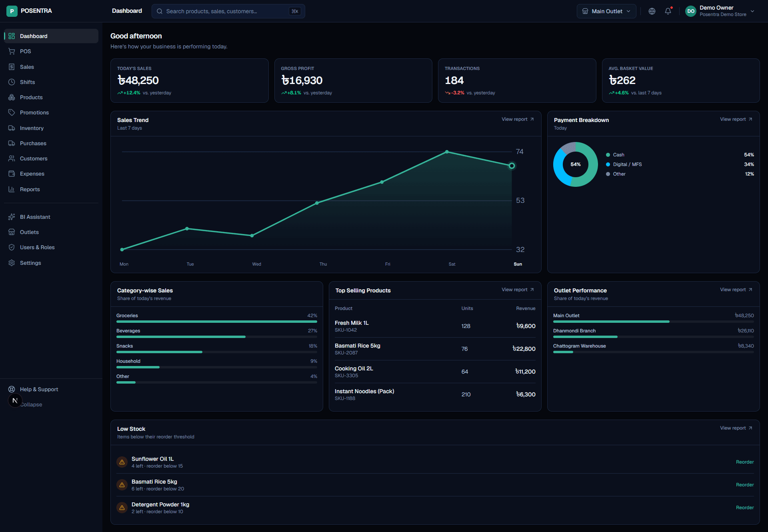768x532 pixels.
Task: Click the Transactions card showing 184
Action: (x=517, y=80)
